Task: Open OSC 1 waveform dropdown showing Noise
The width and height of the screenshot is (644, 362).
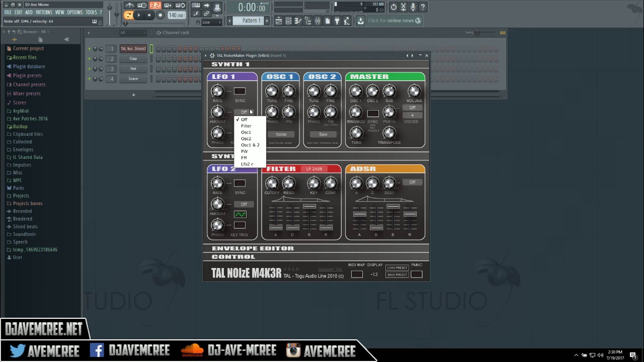Action: (281, 134)
